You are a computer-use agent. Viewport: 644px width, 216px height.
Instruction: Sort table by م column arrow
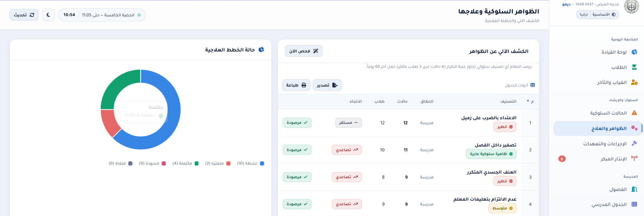[x=528, y=101]
